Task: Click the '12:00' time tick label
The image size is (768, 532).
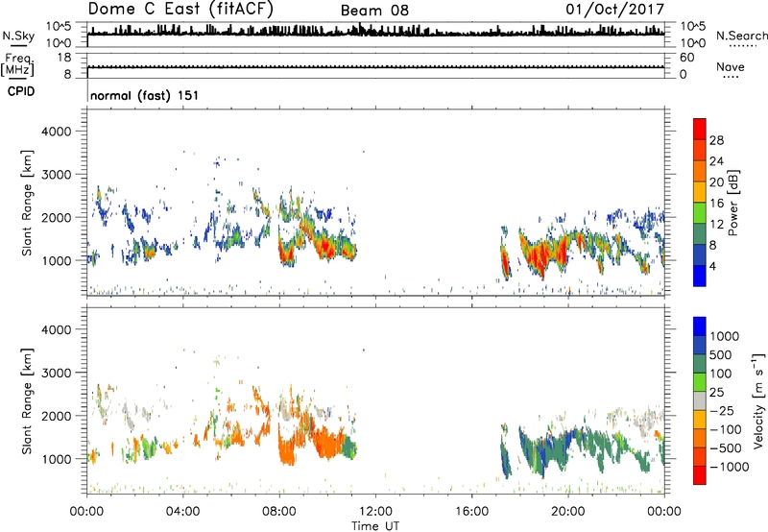Action: [x=375, y=512]
